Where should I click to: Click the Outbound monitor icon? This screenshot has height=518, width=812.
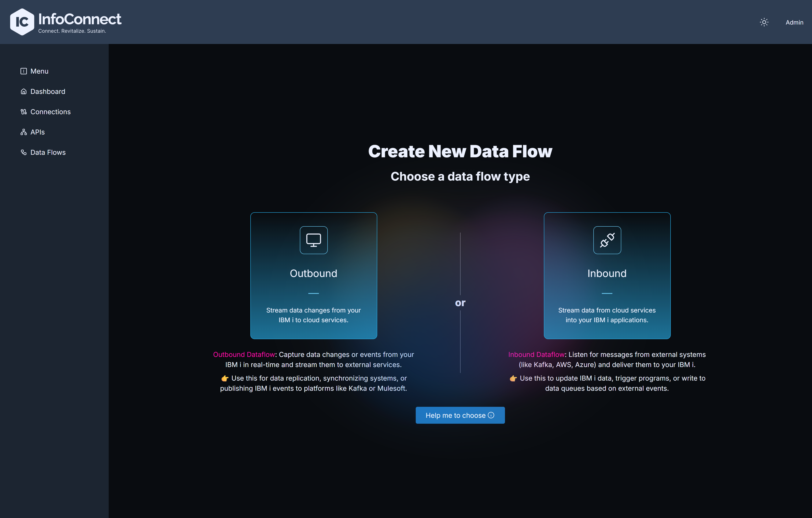314,240
